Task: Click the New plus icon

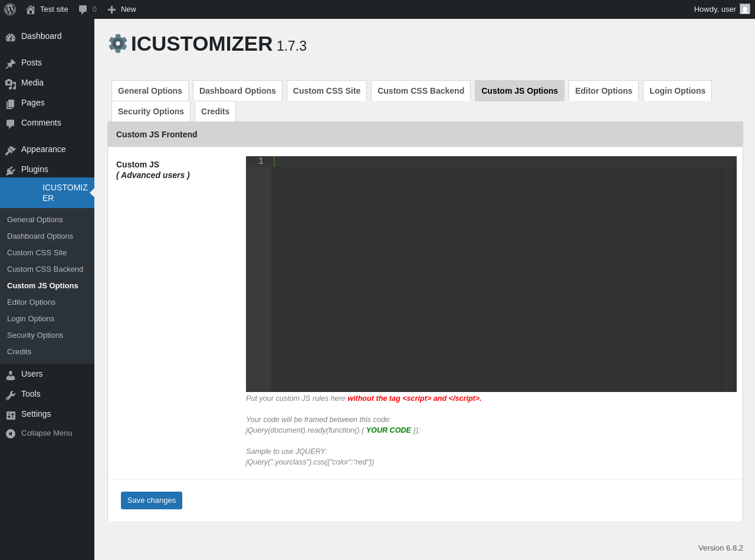Action: point(111,9)
